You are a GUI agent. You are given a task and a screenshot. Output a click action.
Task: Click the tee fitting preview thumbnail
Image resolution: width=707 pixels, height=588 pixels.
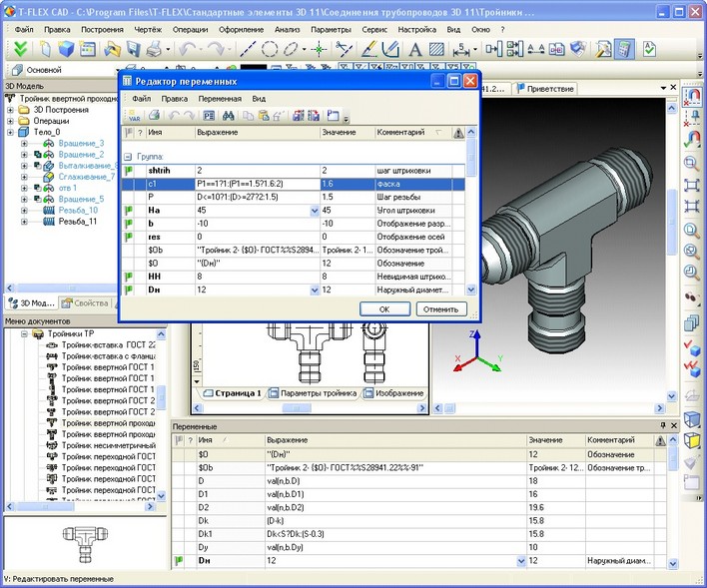coord(85,544)
